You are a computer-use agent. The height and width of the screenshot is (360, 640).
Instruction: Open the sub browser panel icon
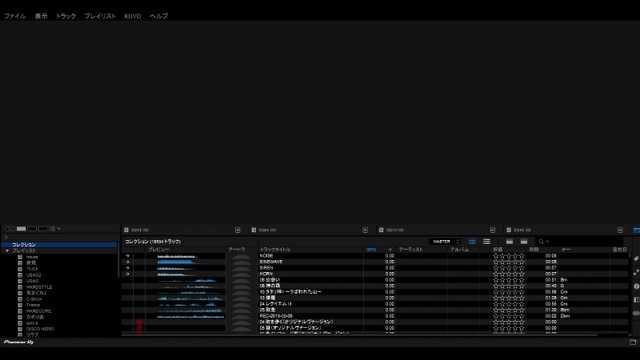coord(636,300)
